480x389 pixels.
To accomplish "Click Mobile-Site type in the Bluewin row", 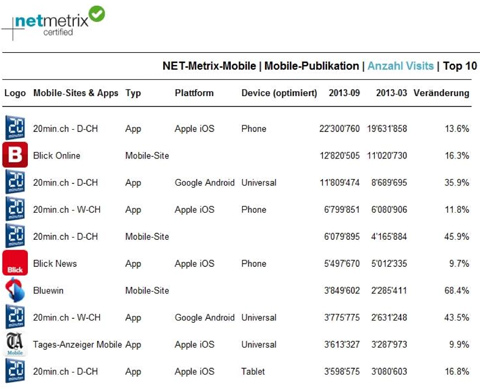I will [147, 291].
